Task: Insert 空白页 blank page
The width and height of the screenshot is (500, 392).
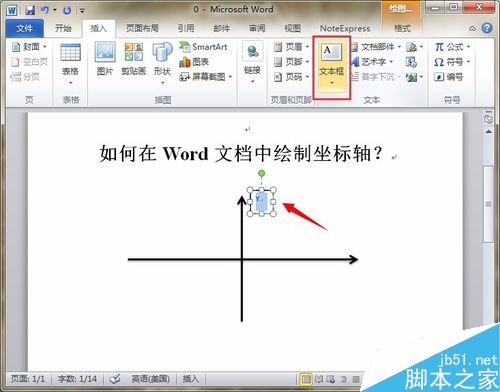Action: tap(30, 62)
